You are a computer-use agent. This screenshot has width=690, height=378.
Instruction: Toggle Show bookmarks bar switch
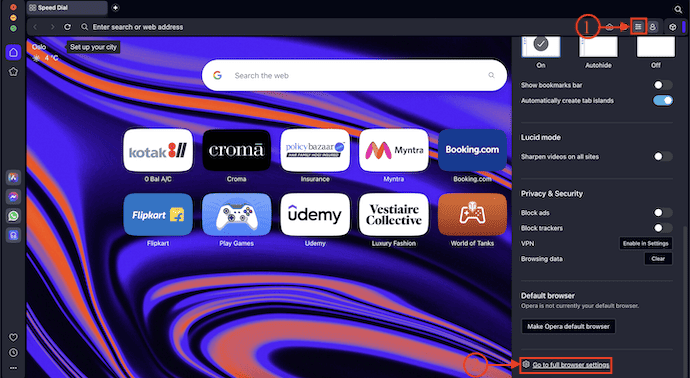pos(662,85)
